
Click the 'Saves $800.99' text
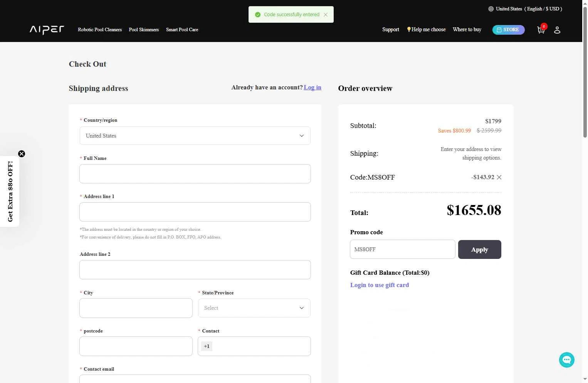[454, 131]
